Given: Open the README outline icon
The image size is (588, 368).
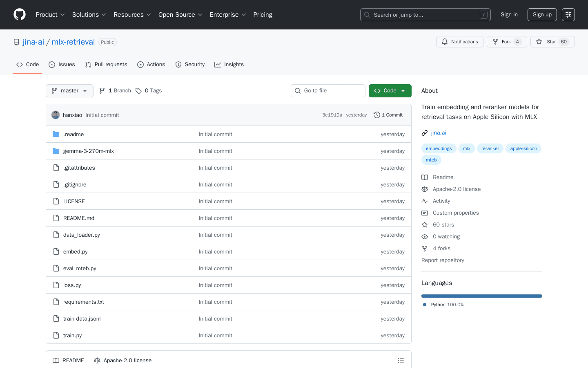Looking at the screenshot, I should (401, 361).
